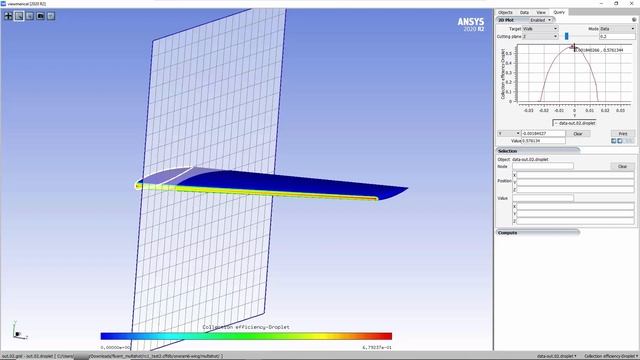The height and width of the screenshot is (360, 640).
Task: Open the Mode Data dropdown
Action: point(617,29)
